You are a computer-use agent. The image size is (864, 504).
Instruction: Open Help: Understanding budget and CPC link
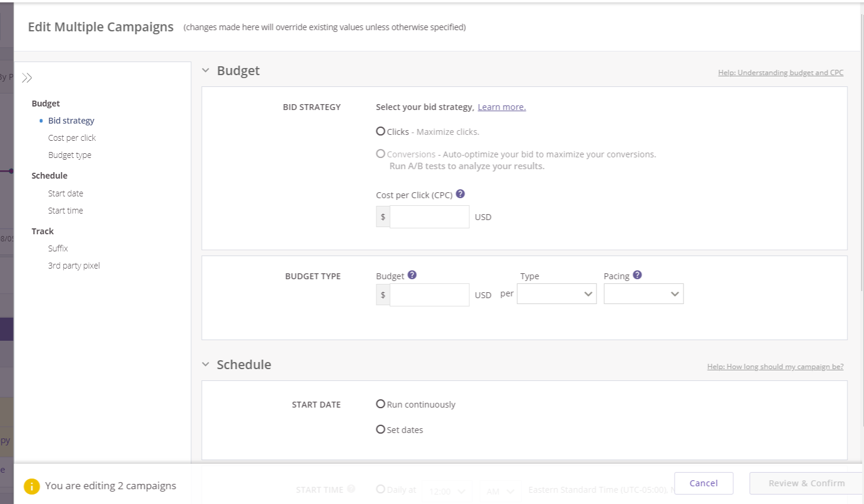coord(781,73)
